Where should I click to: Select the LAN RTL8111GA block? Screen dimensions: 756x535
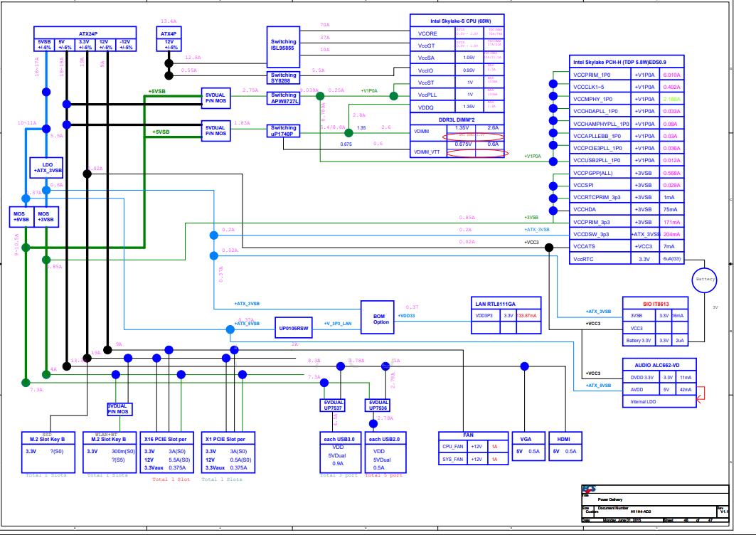tap(506, 315)
